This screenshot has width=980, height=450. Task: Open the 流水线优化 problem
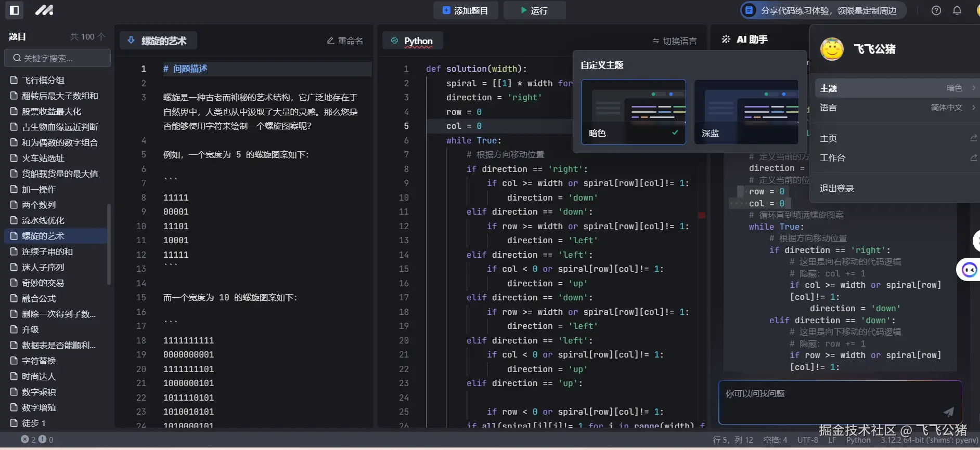point(56,220)
